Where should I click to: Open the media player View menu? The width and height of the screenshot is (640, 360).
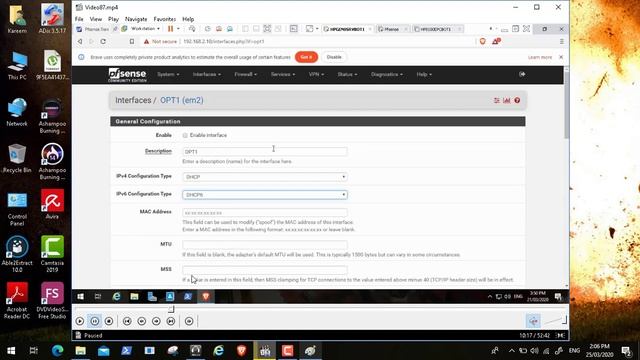pos(96,19)
